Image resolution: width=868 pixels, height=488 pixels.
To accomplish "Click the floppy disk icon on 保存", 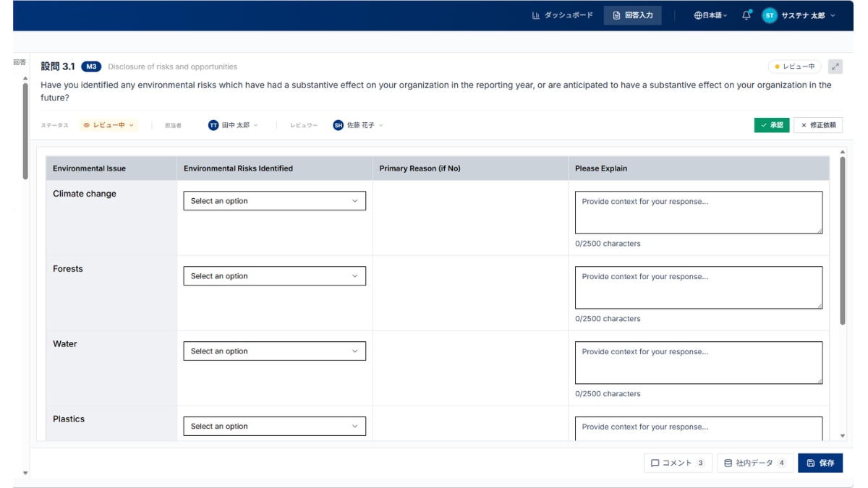I will pos(810,463).
